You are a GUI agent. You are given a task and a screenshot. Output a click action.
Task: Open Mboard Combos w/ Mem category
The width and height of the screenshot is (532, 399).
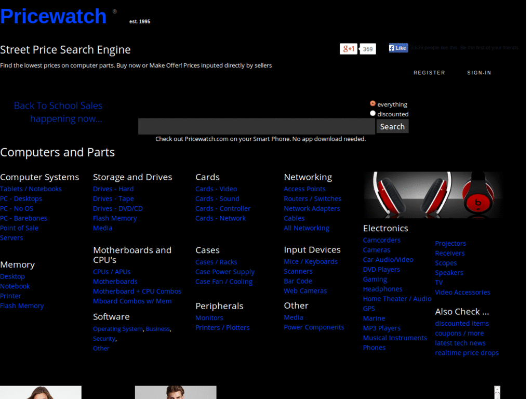tap(132, 301)
